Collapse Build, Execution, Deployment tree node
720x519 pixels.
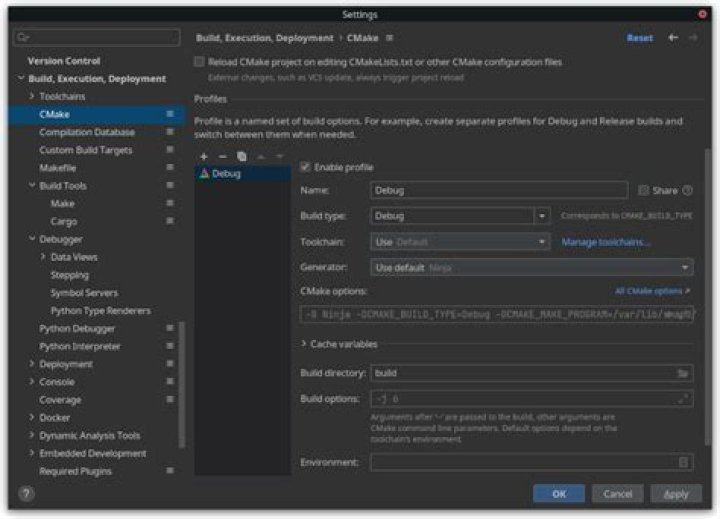21,79
